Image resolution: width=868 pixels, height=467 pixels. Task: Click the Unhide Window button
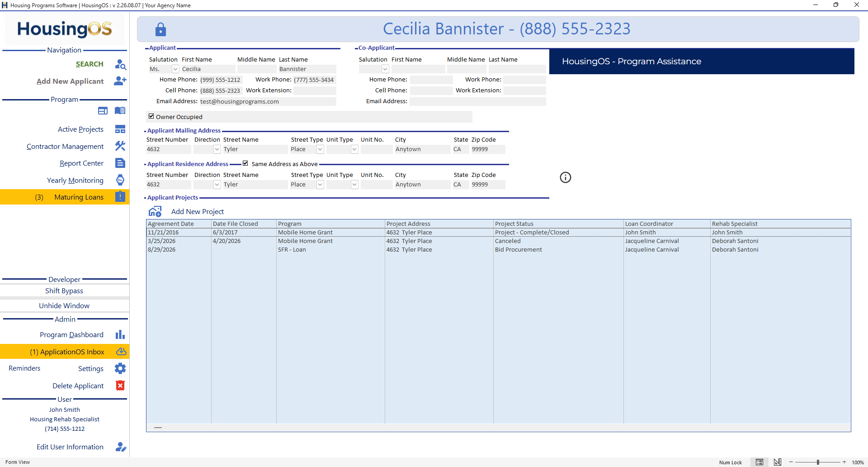[65, 306]
